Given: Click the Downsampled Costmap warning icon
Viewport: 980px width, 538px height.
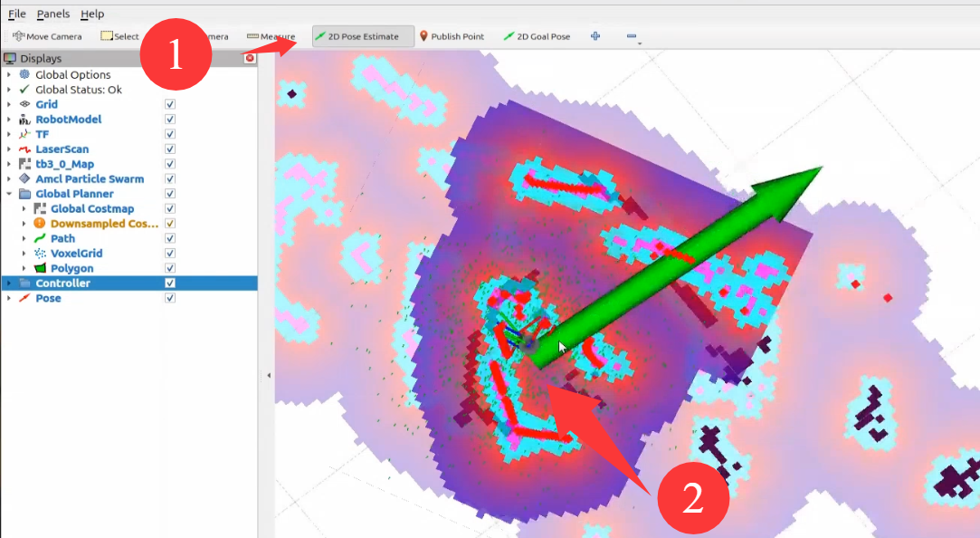Looking at the screenshot, I should click(39, 224).
